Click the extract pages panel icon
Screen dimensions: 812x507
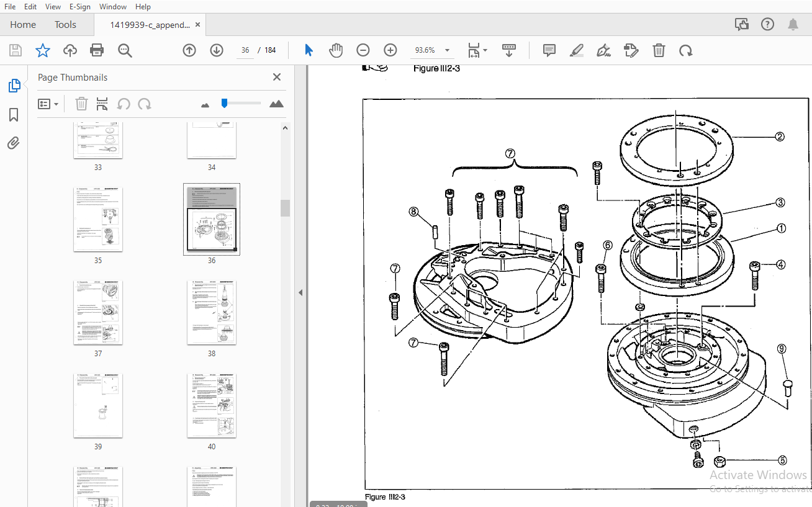(102, 104)
